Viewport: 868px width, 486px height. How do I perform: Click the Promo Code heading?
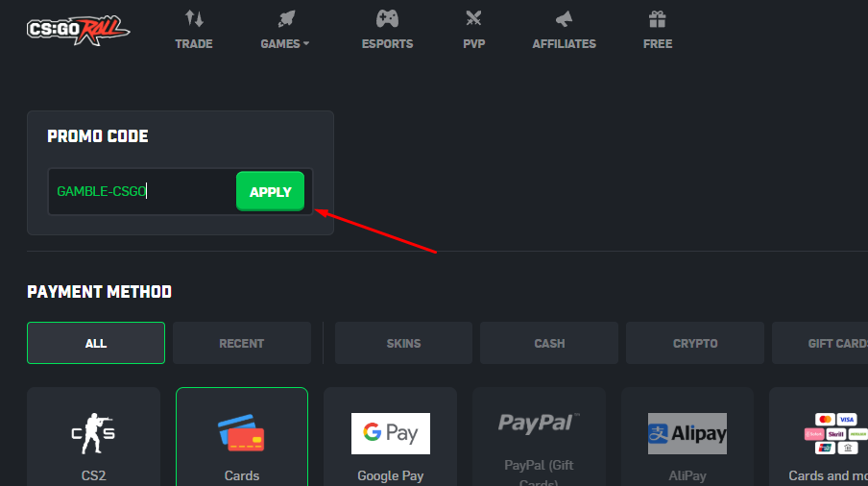pyautogui.click(x=97, y=136)
